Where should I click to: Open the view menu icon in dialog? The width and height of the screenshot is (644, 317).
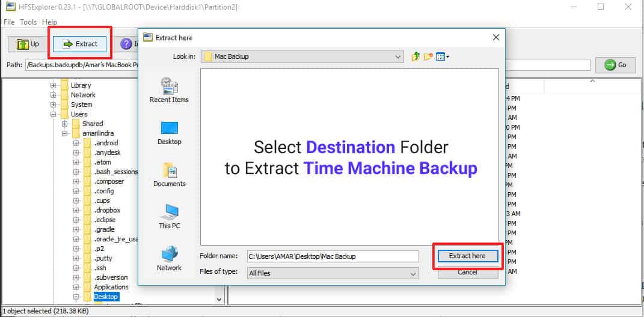pyautogui.click(x=442, y=56)
